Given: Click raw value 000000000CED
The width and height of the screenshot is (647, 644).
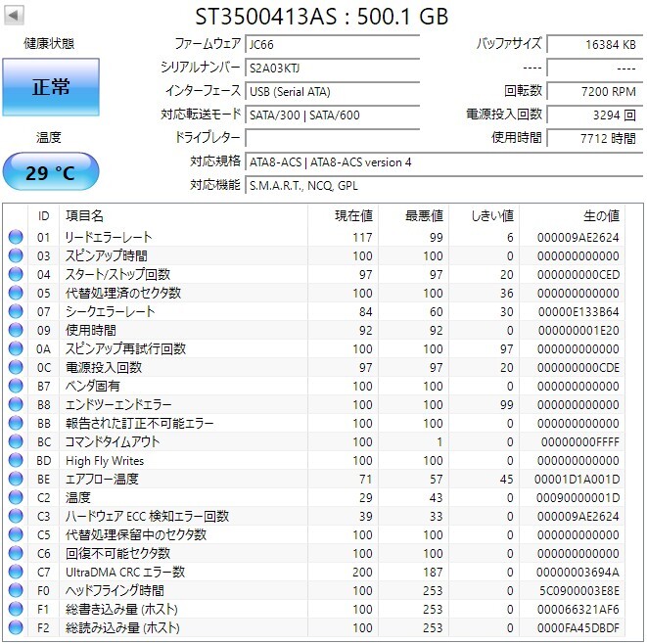Looking at the screenshot, I should click(x=578, y=274).
